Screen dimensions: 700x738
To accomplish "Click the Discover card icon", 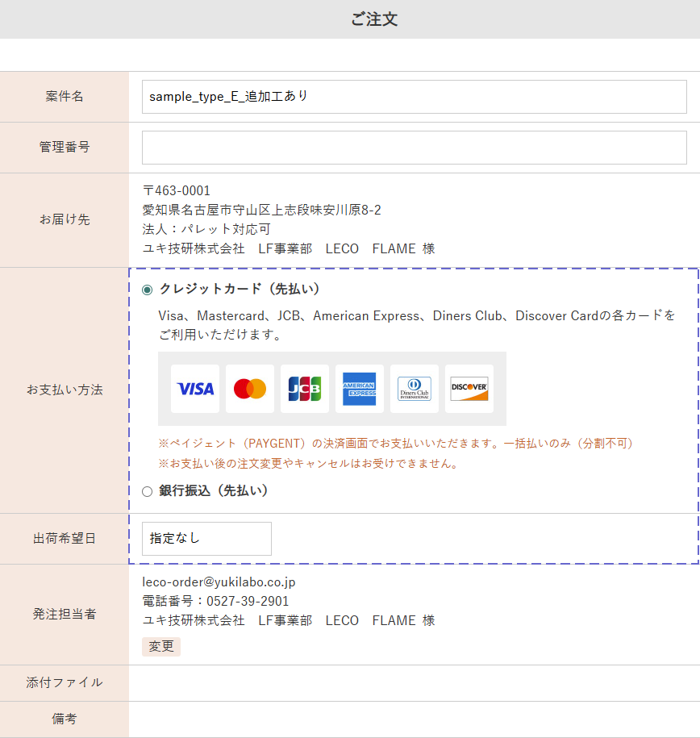I will pyautogui.click(x=469, y=389).
